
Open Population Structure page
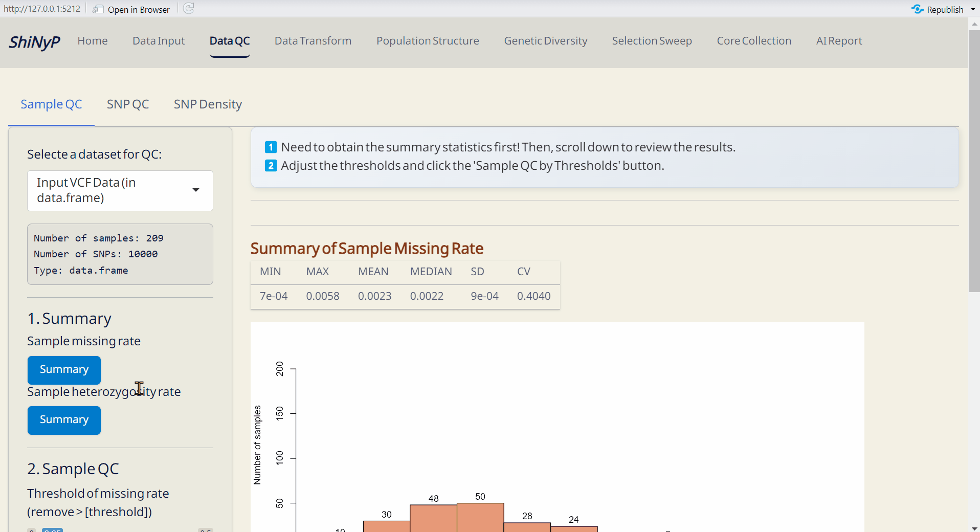[428, 41]
